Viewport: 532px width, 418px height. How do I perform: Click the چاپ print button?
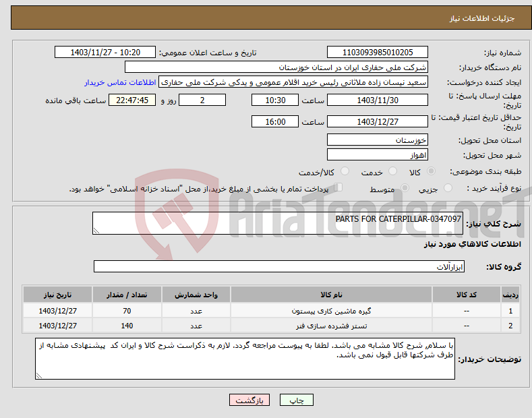(297, 400)
